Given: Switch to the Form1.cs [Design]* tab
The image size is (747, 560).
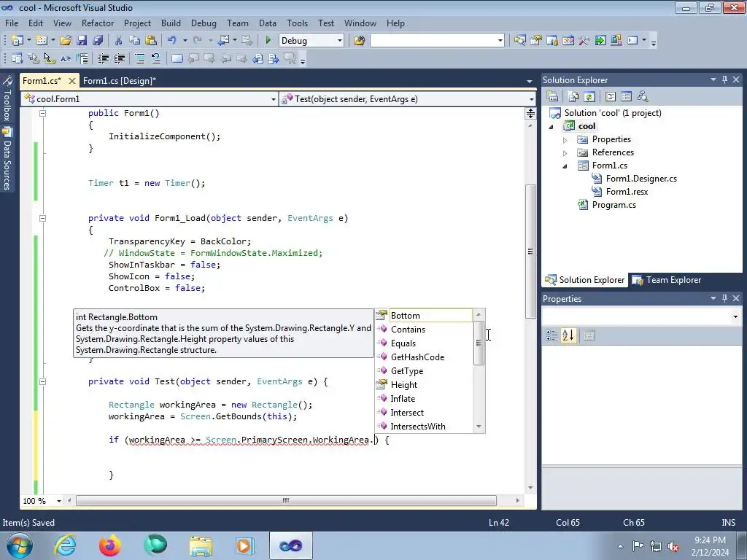Looking at the screenshot, I should [120, 80].
